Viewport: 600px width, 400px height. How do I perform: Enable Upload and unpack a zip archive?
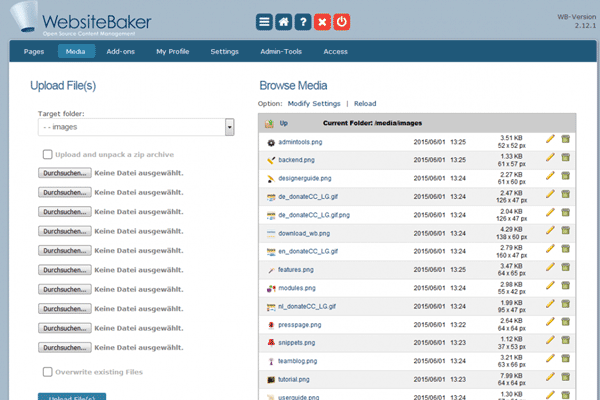click(47, 154)
